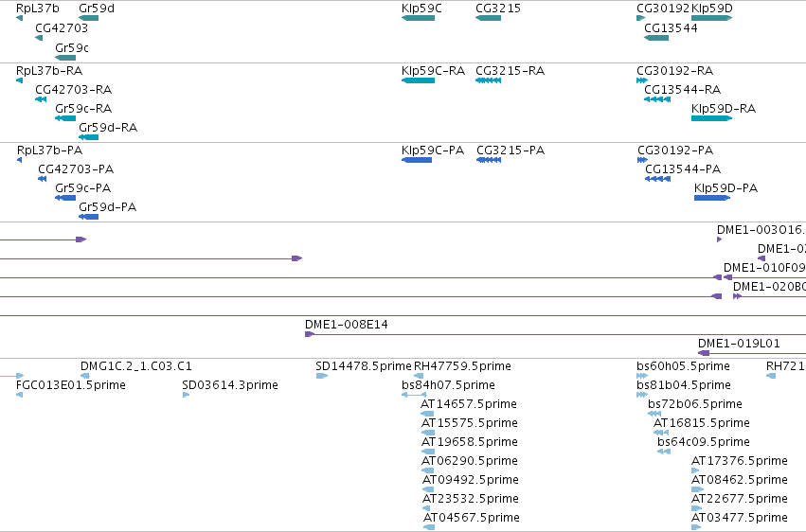Select EST DMG1C.2_1.C03.C1
The width and height of the screenshot is (806, 532).
(x=136, y=366)
